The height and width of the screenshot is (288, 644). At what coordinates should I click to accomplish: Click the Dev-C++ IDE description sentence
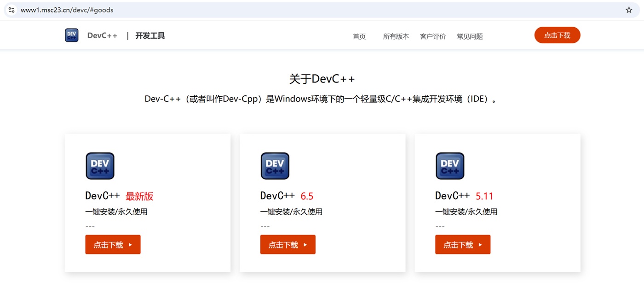point(321,99)
